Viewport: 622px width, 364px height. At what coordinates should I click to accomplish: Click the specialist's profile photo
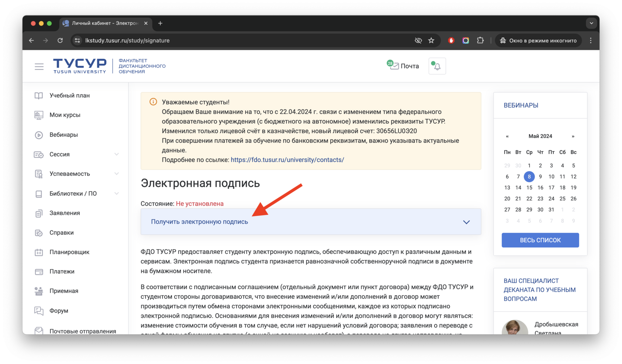click(x=515, y=327)
